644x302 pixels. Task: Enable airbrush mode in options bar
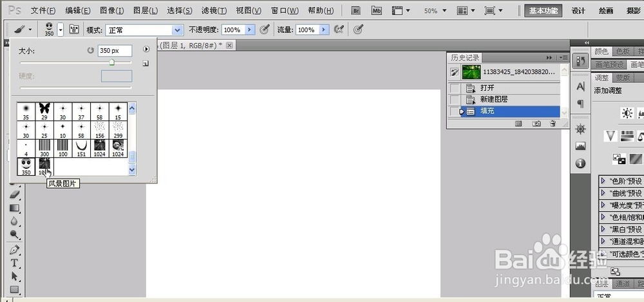[x=339, y=30]
